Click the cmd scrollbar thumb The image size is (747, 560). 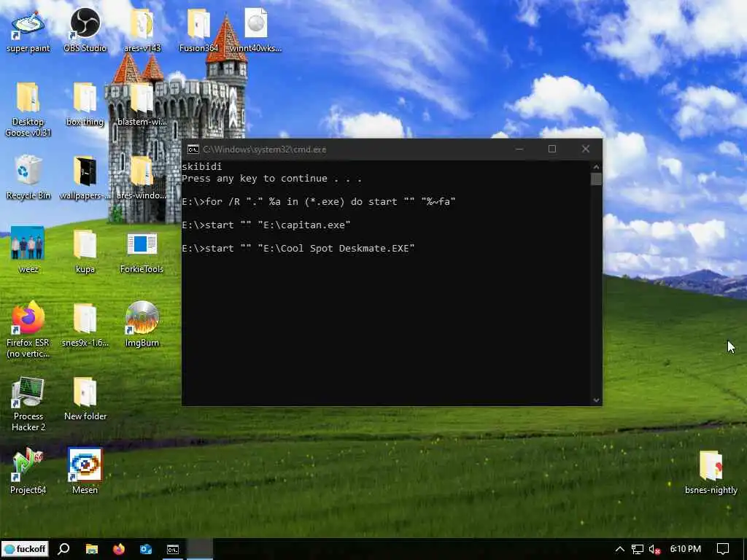click(x=596, y=179)
